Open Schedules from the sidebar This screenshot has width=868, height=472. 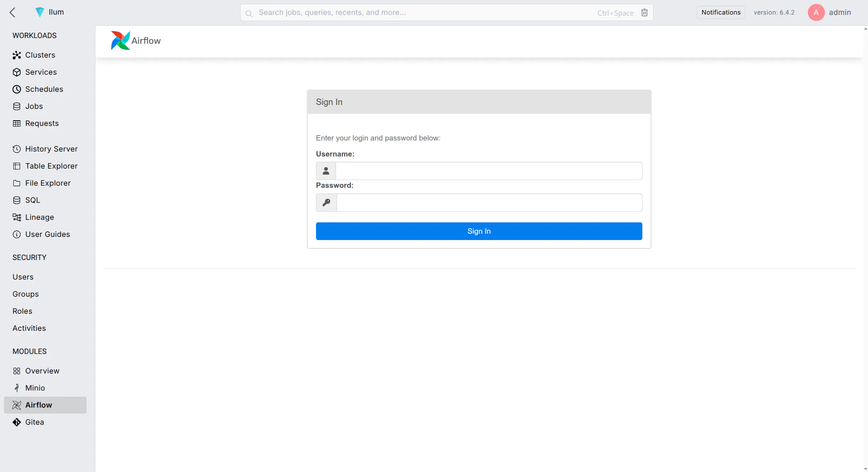pyautogui.click(x=44, y=89)
